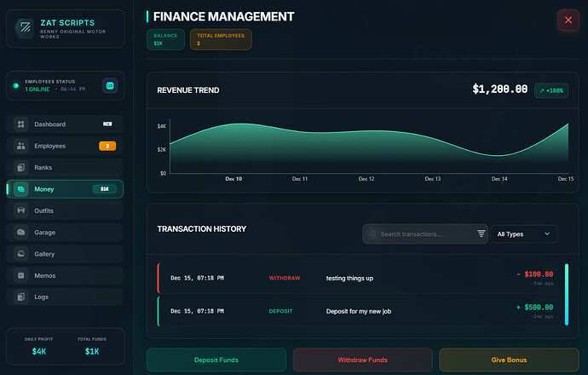Click the Total Funds $1K value

coord(92,351)
